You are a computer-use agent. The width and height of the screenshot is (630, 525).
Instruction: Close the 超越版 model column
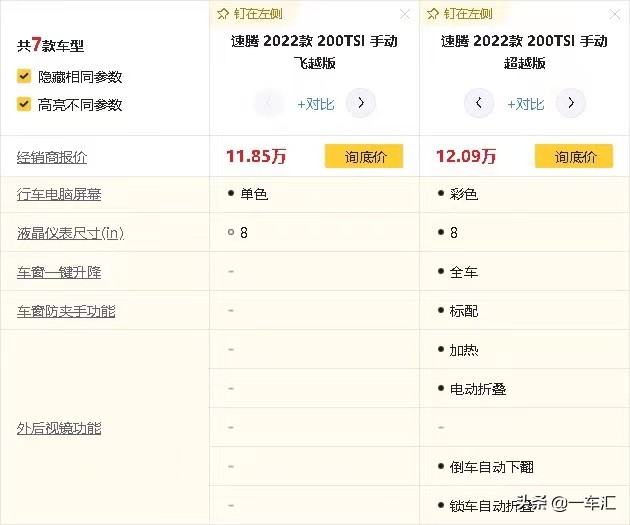[614, 14]
